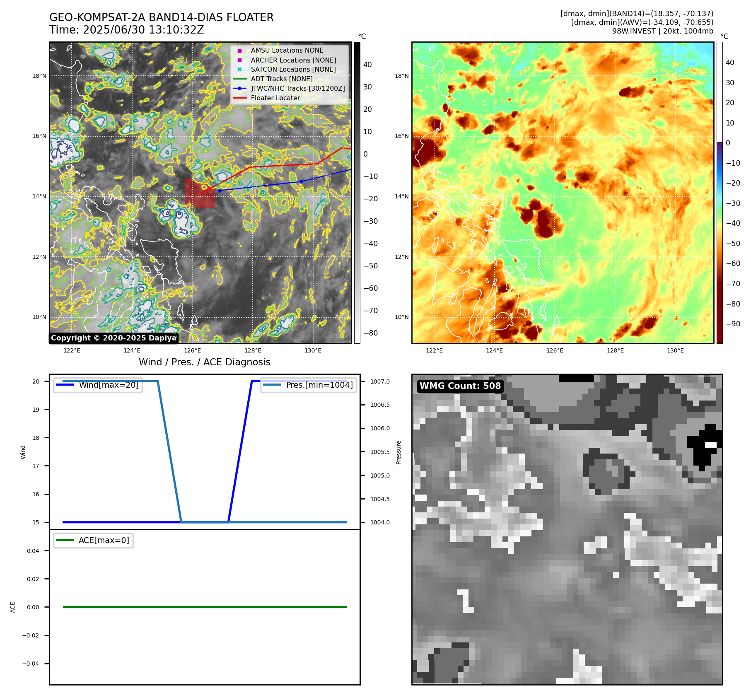The height and width of the screenshot is (700, 751).
Task: Click the second blue JTWC track marker
Action: tap(301, 181)
